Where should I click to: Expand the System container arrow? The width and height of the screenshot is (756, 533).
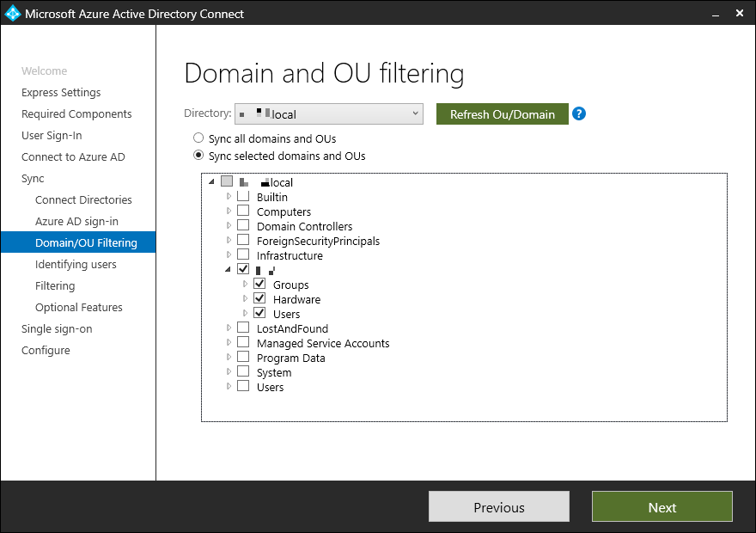pyautogui.click(x=229, y=372)
